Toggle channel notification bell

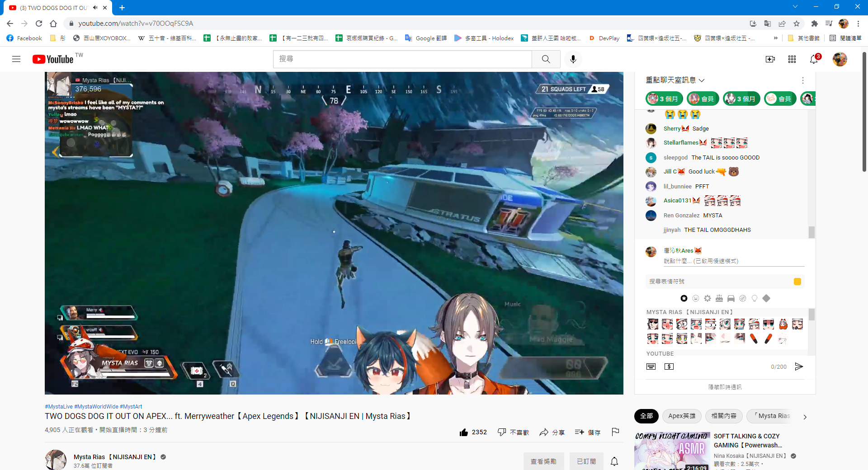(614, 461)
